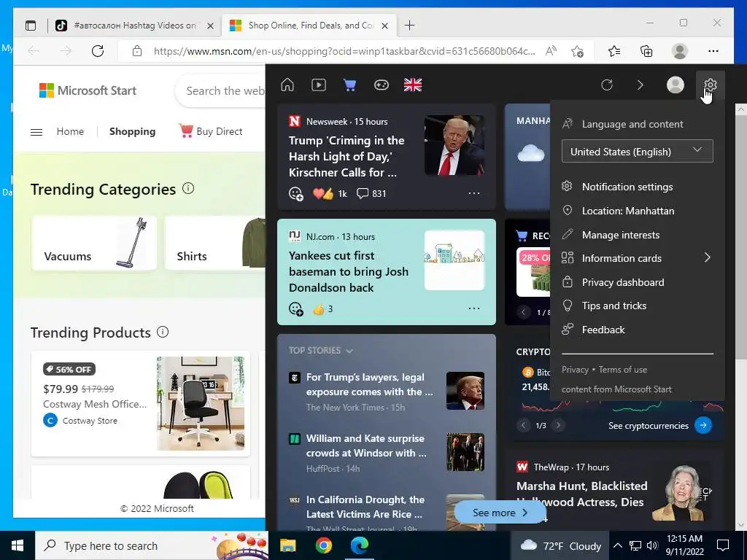Open Edge Collections icon

(646, 51)
